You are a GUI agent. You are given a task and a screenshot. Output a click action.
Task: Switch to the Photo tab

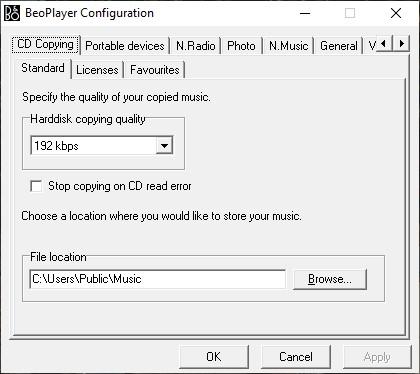241,46
